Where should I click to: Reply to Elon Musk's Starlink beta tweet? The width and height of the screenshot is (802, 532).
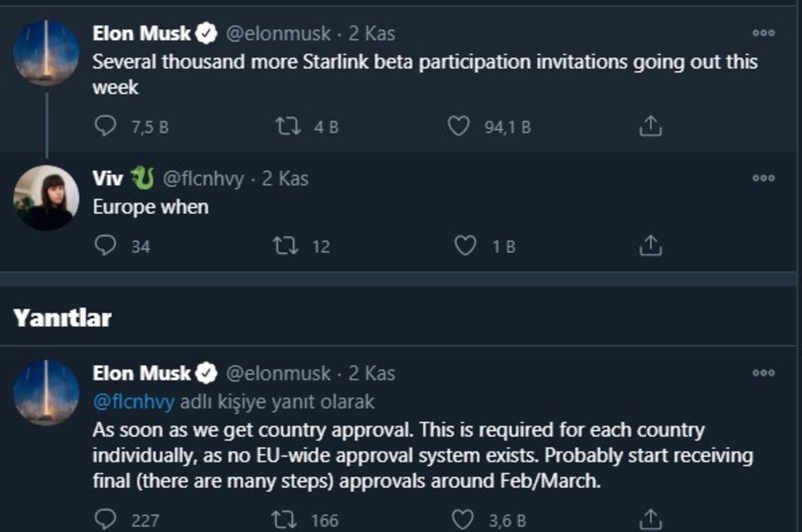point(104,124)
